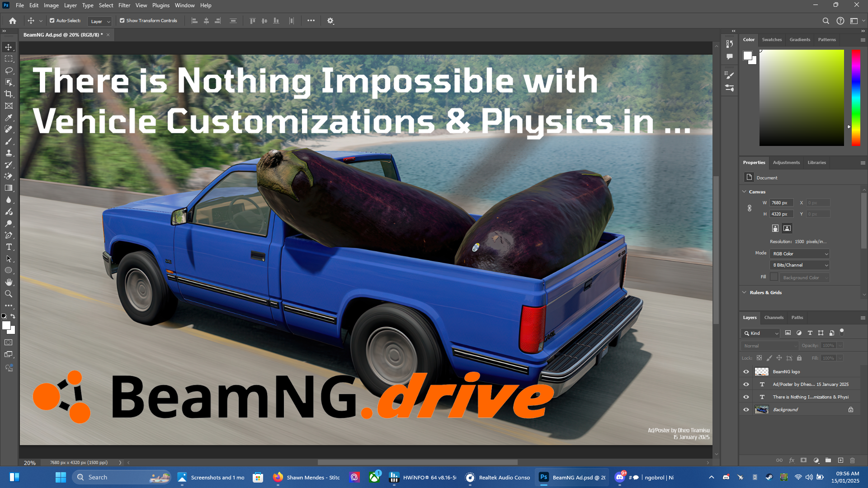The width and height of the screenshot is (868, 488).
Task: Toggle lock all layer button
Action: pyautogui.click(x=799, y=358)
